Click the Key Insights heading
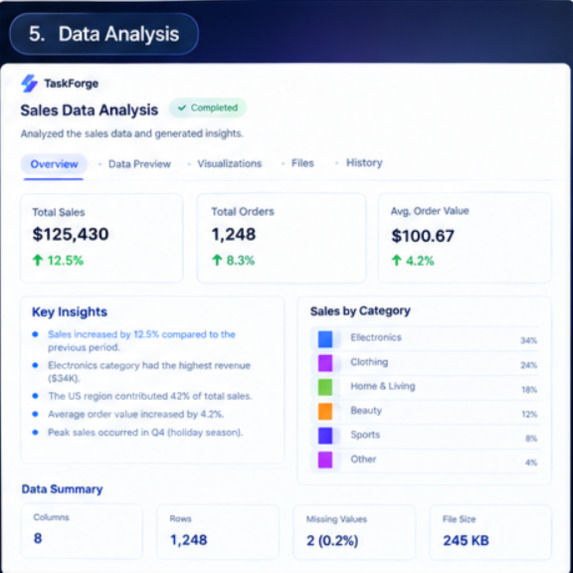 click(x=69, y=312)
